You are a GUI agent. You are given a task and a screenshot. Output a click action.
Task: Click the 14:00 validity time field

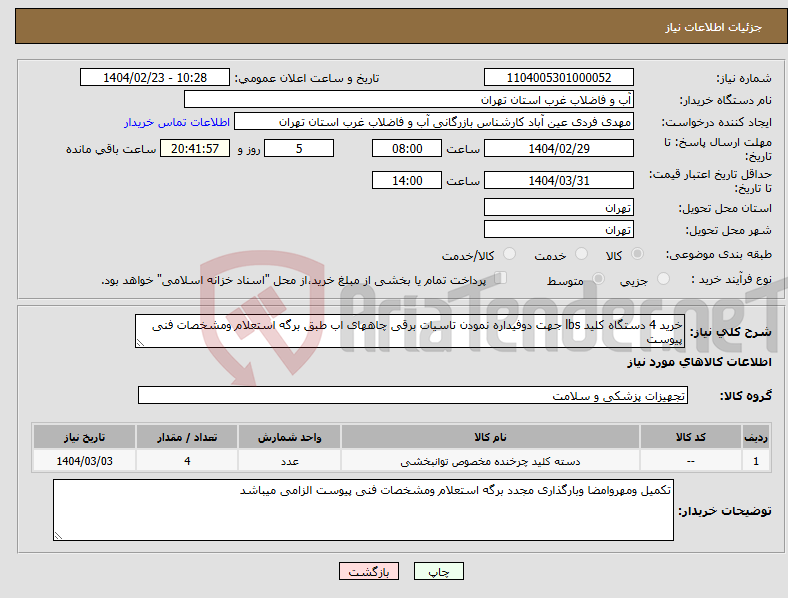click(407, 180)
